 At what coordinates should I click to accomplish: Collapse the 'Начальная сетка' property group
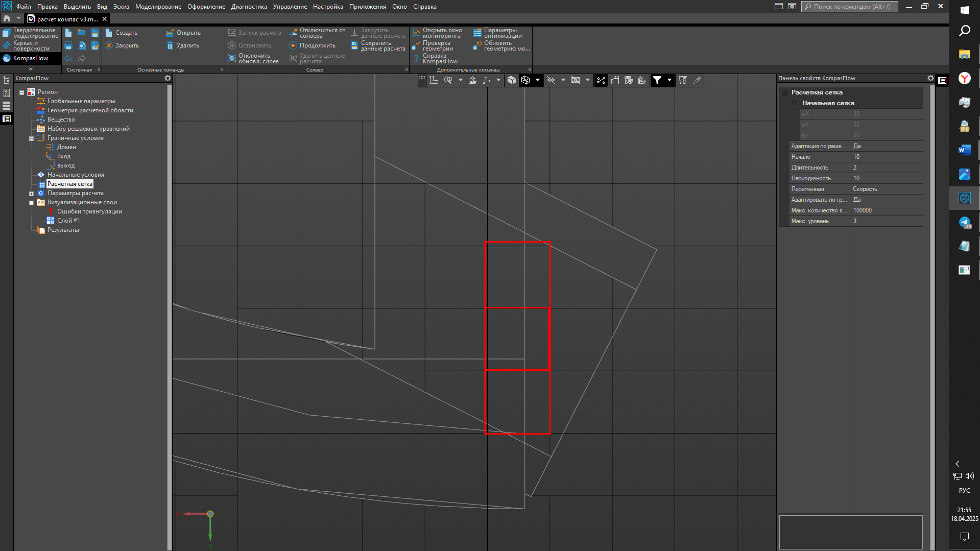coord(795,103)
